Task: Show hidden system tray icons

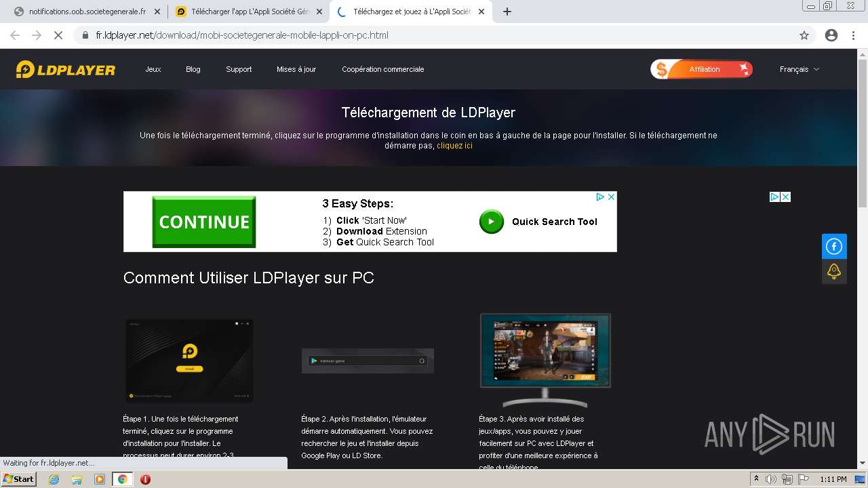Action: (x=756, y=479)
